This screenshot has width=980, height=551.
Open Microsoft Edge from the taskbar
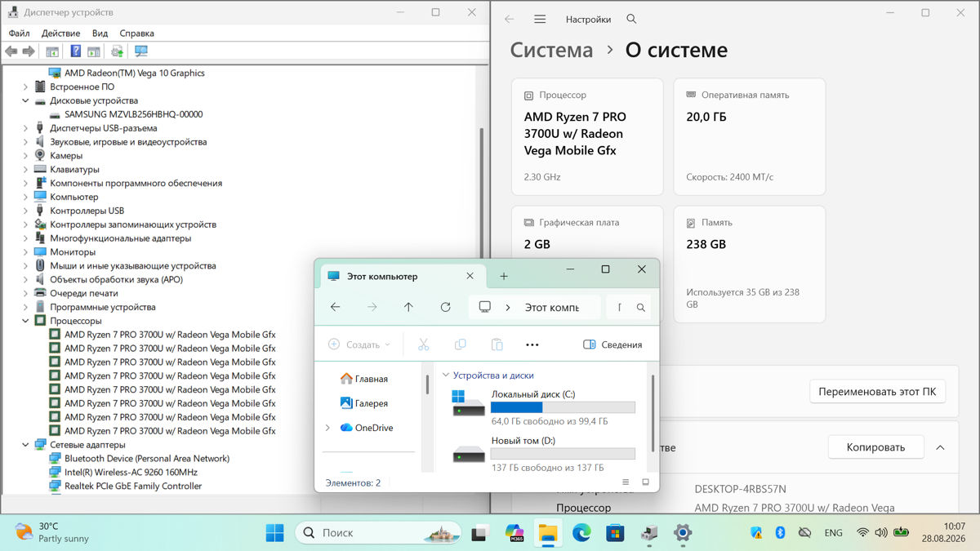coord(581,533)
